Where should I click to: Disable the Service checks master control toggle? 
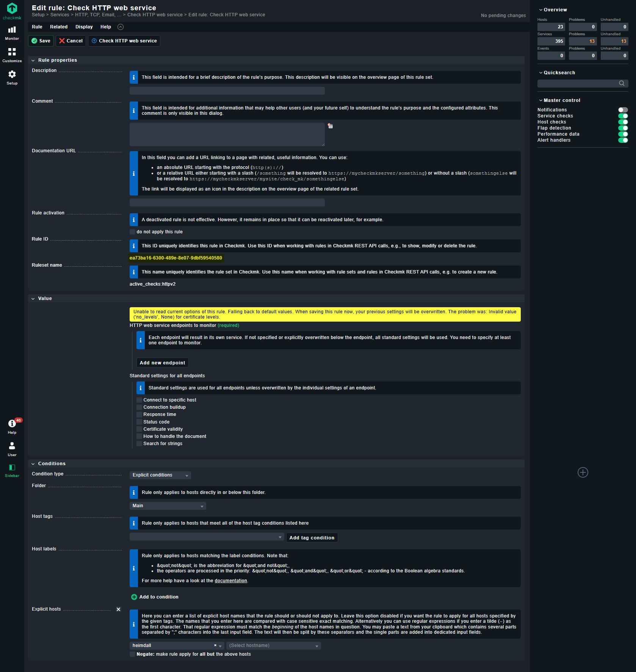623,116
